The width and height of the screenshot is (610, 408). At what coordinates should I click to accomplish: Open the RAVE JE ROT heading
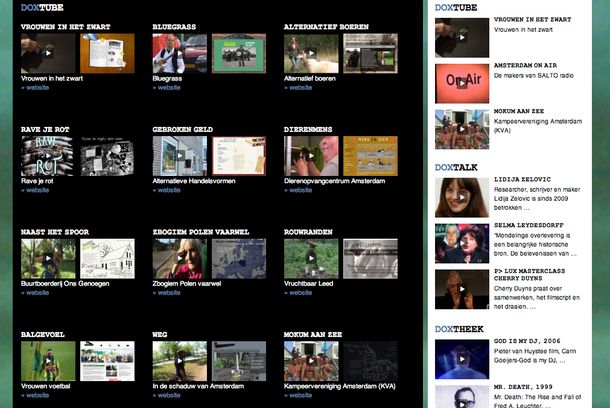(x=45, y=130)
